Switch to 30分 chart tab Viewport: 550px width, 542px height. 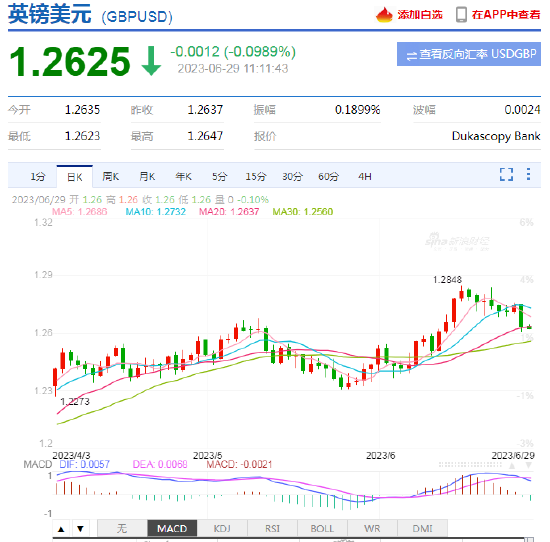[x=292, y=176]
